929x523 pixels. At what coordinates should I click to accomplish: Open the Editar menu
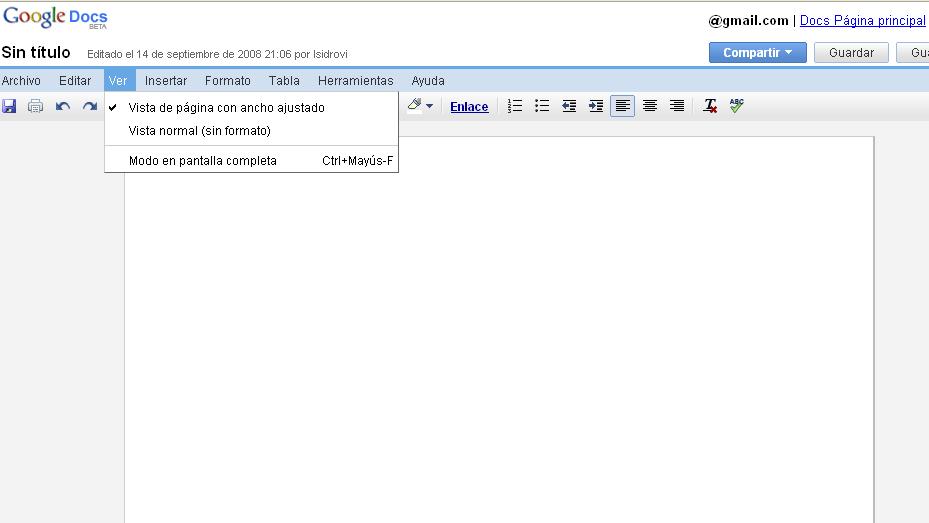[x=75, y=81]
